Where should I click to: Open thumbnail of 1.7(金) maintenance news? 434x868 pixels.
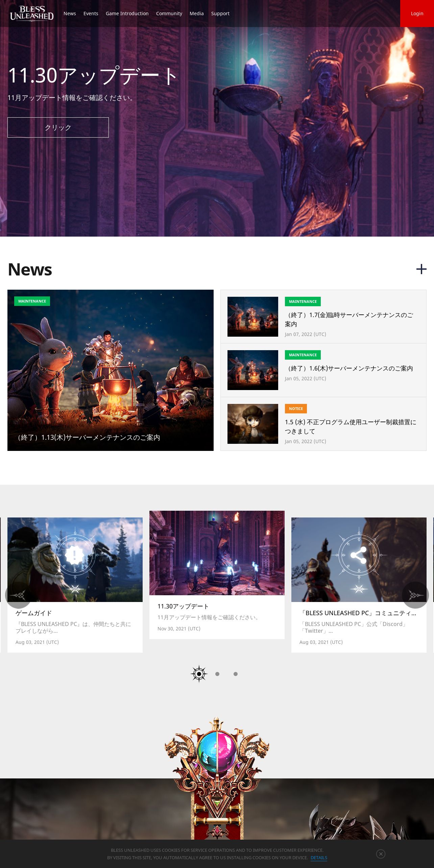click(x=253, y=317)
